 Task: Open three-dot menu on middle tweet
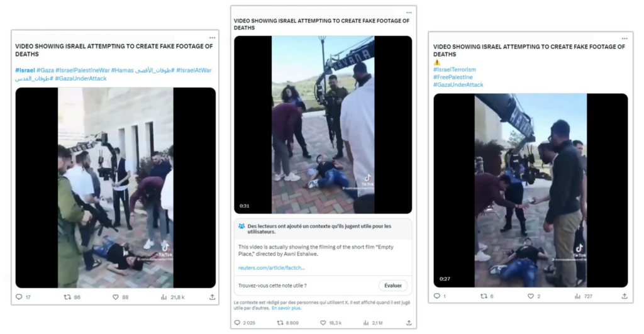coord(409,13)
